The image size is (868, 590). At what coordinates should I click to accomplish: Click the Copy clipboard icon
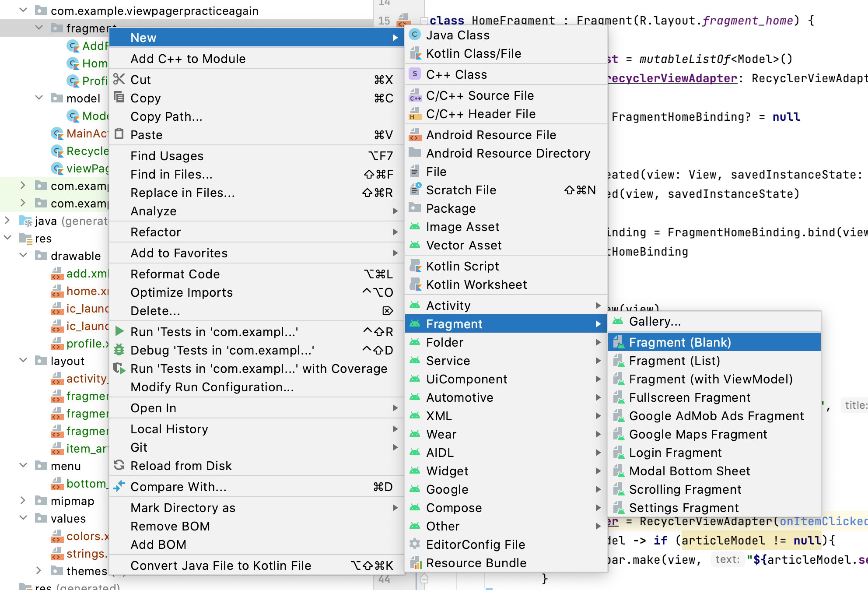[119, 97]
